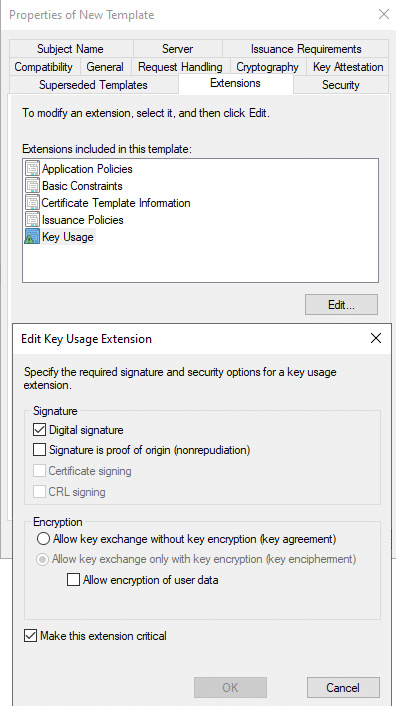396x706 pixels.
Task: Click the Certificate Template Information icon
Action: (x=32, y=203)
